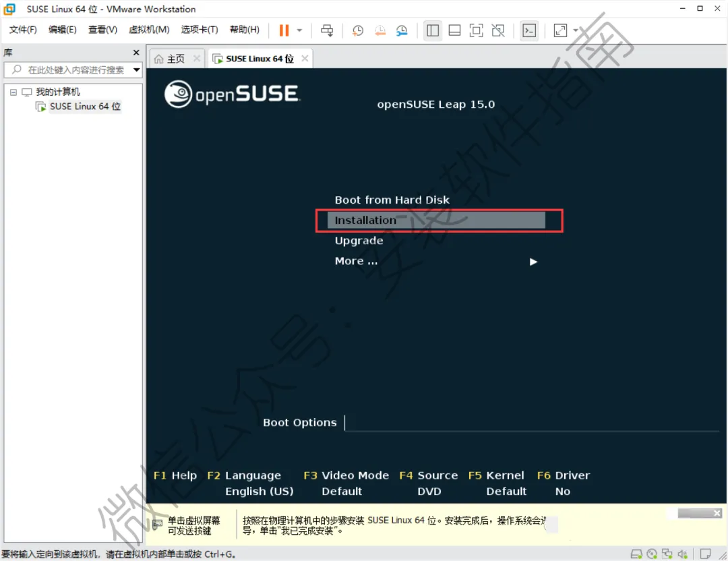728x561 pixels.
Task: Switch to Unity mode
Action: [x=498, y=30]
